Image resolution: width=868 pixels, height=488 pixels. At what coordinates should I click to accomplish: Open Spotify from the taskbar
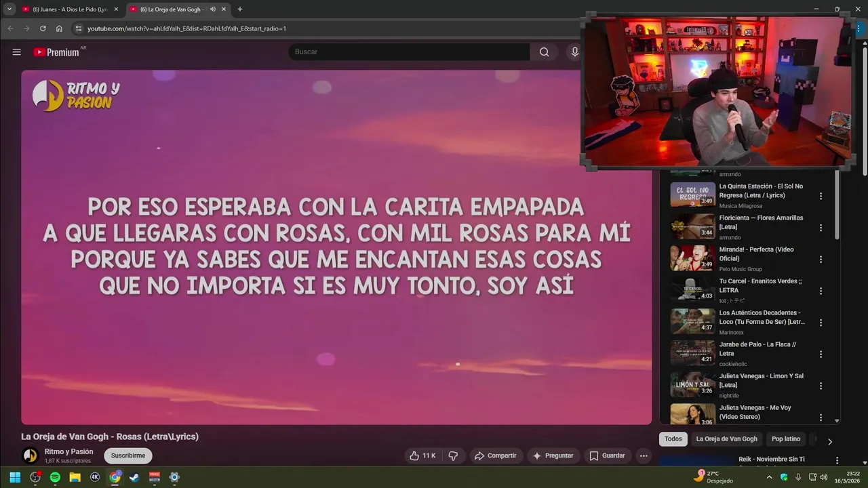(55, 477)
